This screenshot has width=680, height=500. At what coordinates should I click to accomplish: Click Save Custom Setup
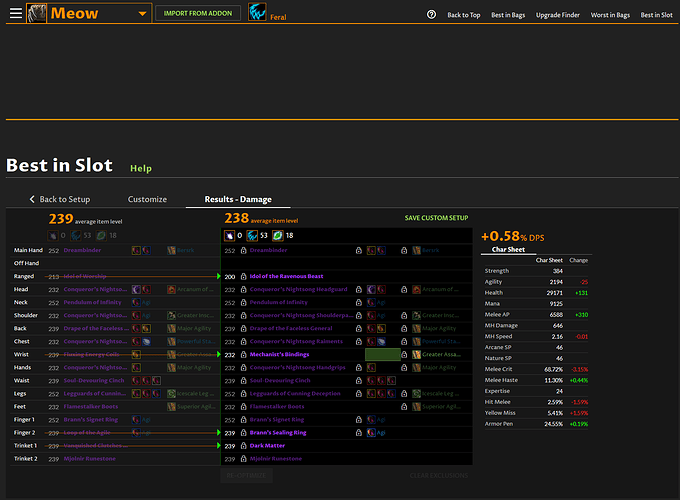pos(436,218)
